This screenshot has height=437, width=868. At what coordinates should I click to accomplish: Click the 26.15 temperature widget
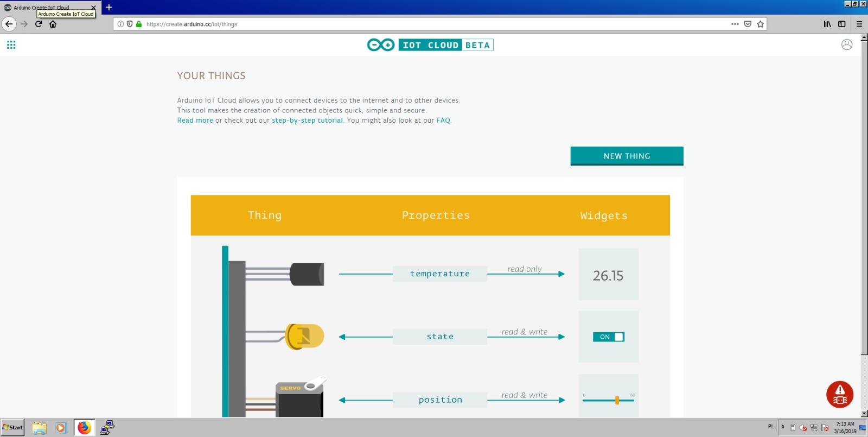pos(608,275)
